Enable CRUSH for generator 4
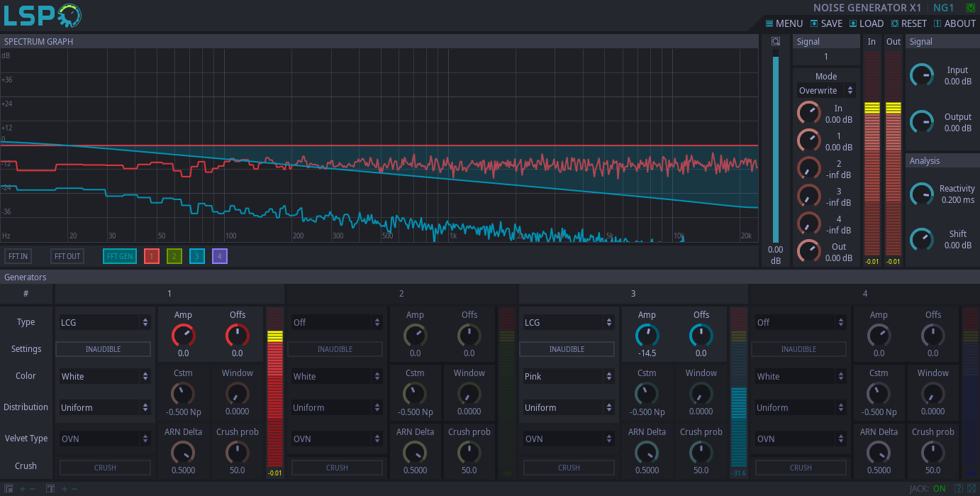This screenshot has width=980, height=496. click(801, 468)
